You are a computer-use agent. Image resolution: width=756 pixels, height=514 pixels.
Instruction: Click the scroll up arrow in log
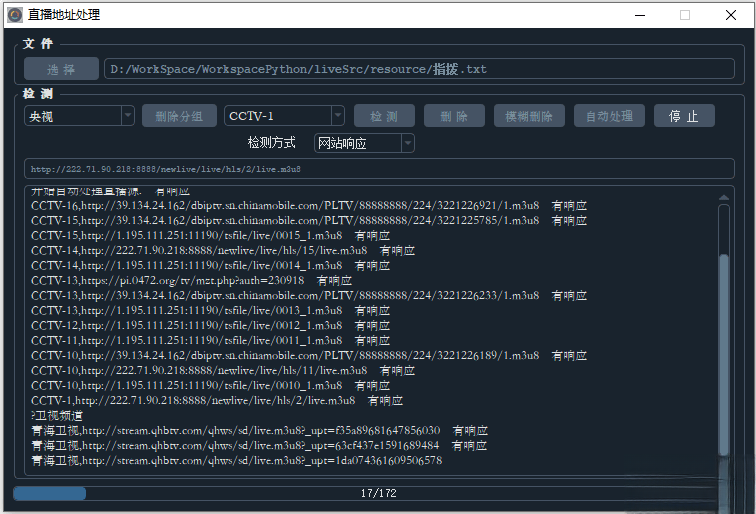pyautogui.click(x=723, y=197)
